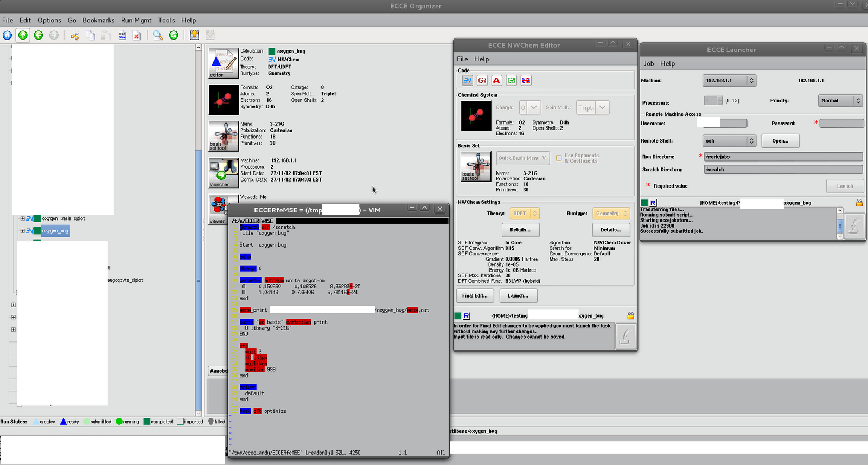Open the Job menu in ECCE Launcher
Image resolution: width=868 pixels, height=465 pixels.
click(649, 63)
